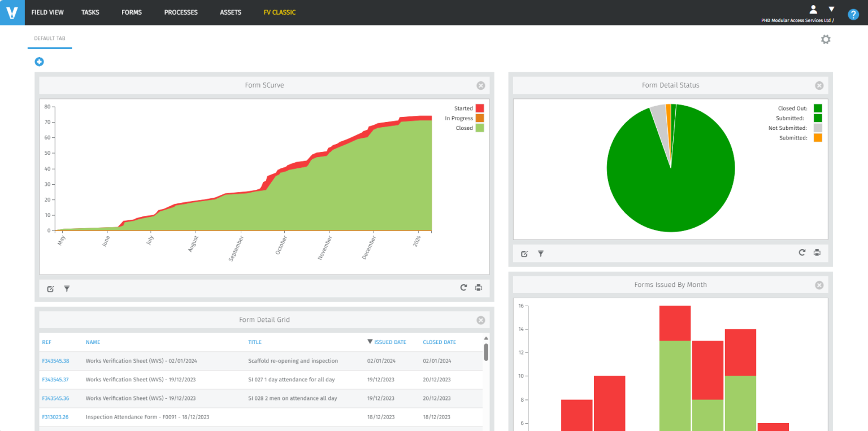Image resolution: width=868 pixels, height=431 pixels.
Task: Toggle the Started series in SCurve legend
Action: point(479,108)
